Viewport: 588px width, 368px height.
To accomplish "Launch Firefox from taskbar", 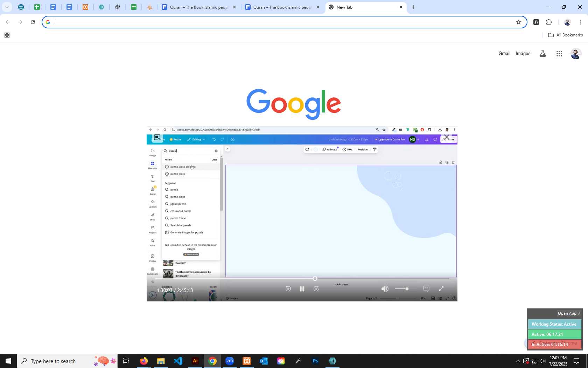I will 144,361.
